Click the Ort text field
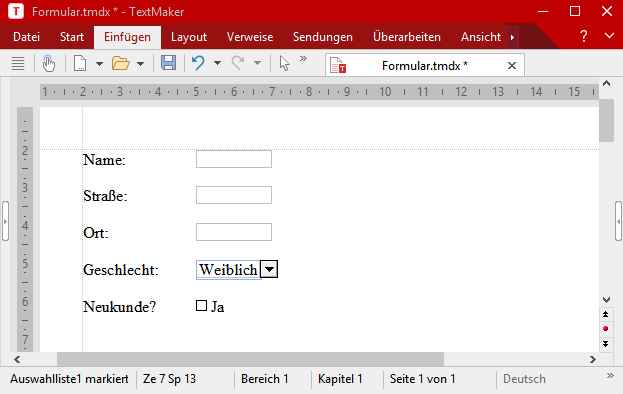Screen dimensions: 623x394 [234, 232]
